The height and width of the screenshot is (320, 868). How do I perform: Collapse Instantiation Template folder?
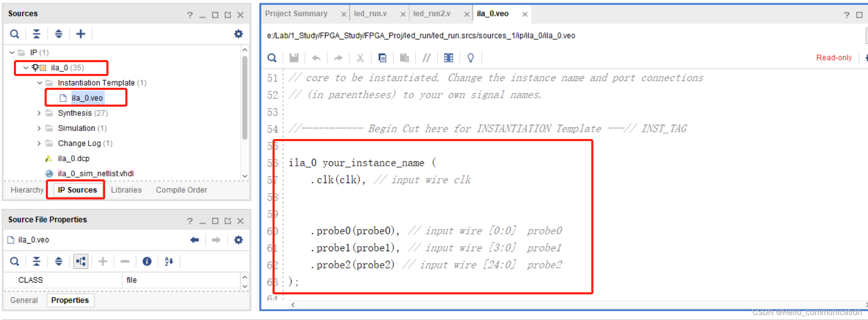tap(40, 83)
